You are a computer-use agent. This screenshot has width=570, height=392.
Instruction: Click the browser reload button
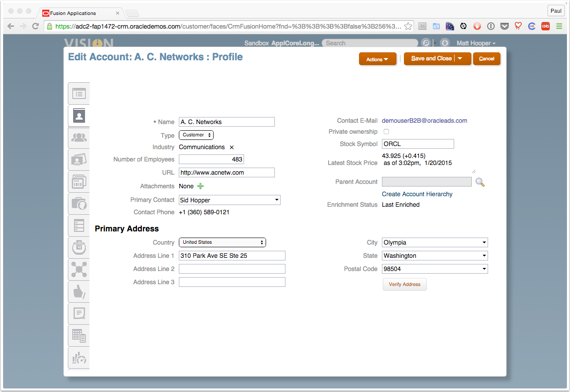pos(36,26)
